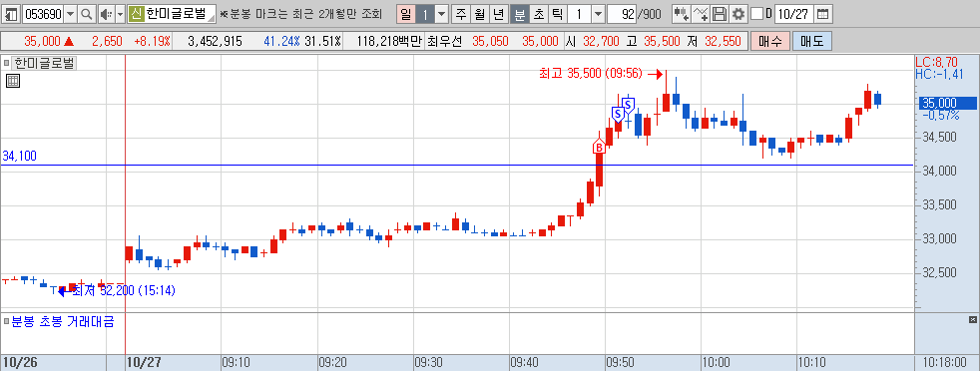Open data table icon below 한미글로벌 label
This screenshot has height=371, width=980.
click(x=13, y=81)
